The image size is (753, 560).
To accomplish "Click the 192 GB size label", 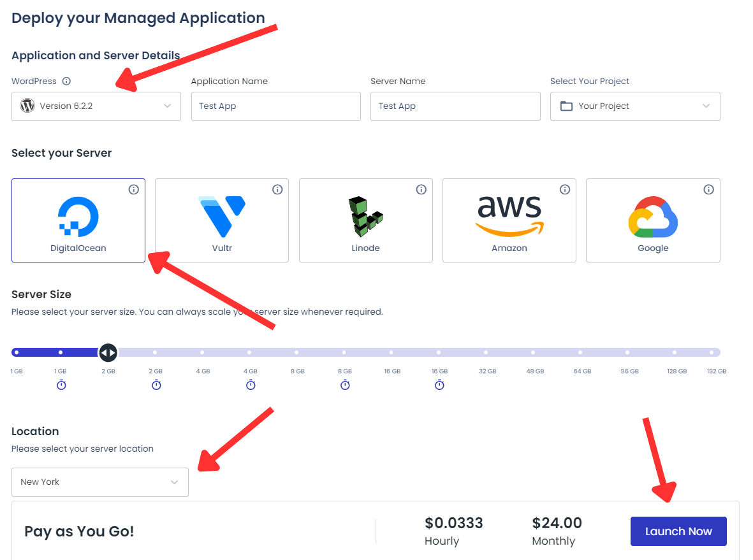I will (717, 371).
